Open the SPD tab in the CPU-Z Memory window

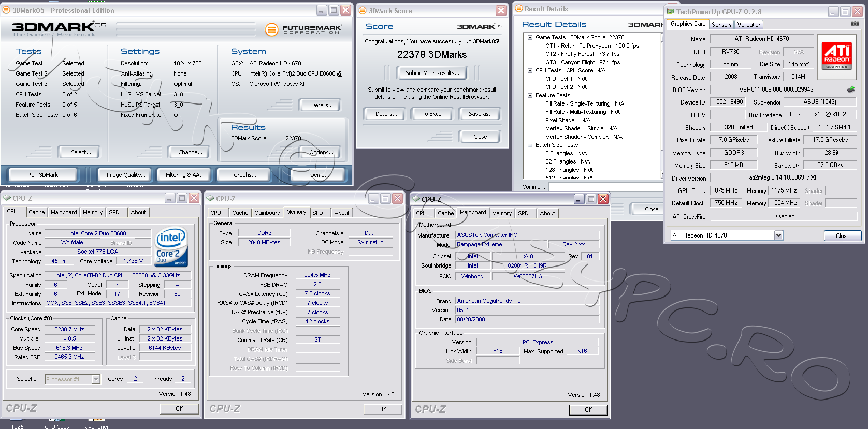[317, 213]
